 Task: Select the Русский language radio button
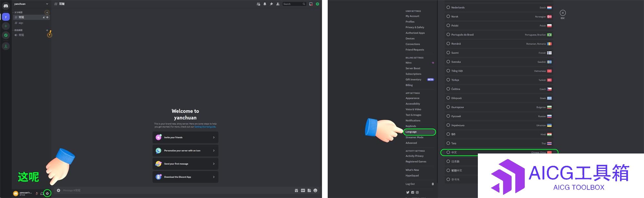tap(448, 116)
